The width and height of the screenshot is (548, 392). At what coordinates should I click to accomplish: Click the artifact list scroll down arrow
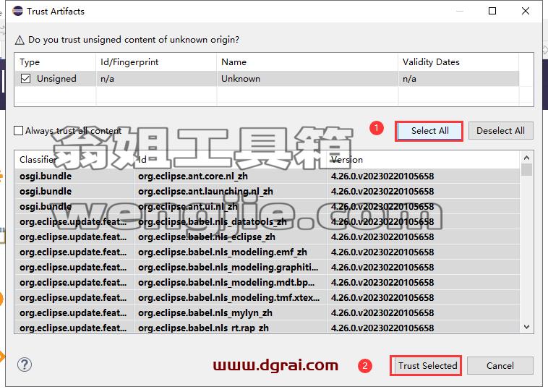tap(527, 327)
